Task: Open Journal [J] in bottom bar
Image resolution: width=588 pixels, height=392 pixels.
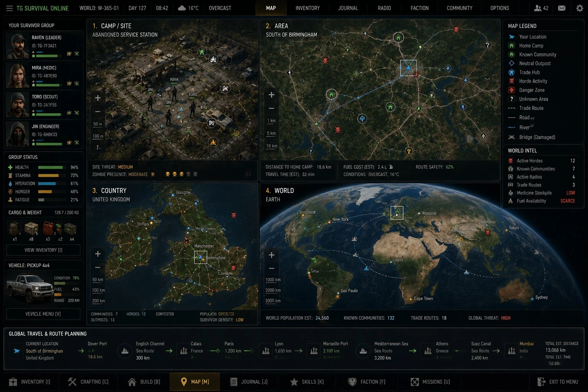Action: [x=249, y=382]
